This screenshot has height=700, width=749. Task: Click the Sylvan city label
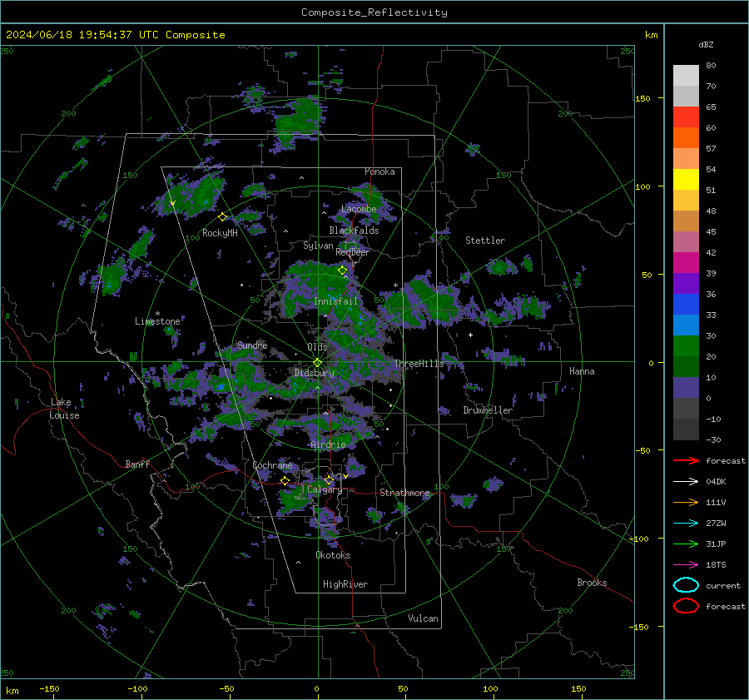click(x=318, y=246)
